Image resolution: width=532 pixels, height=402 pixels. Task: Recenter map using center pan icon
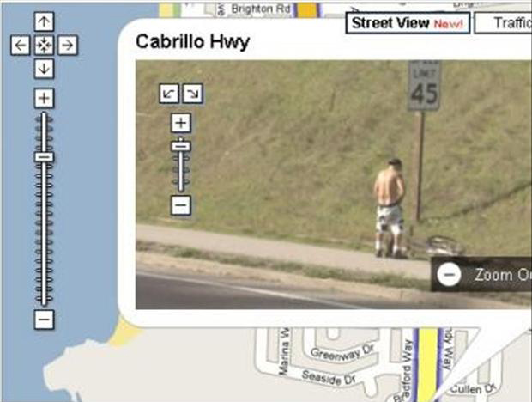(x=44, y=45)
